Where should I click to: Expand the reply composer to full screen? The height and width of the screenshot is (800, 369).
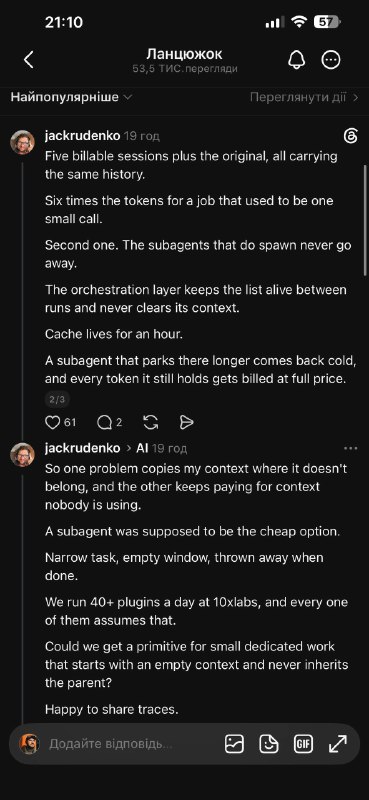[338, 744]
